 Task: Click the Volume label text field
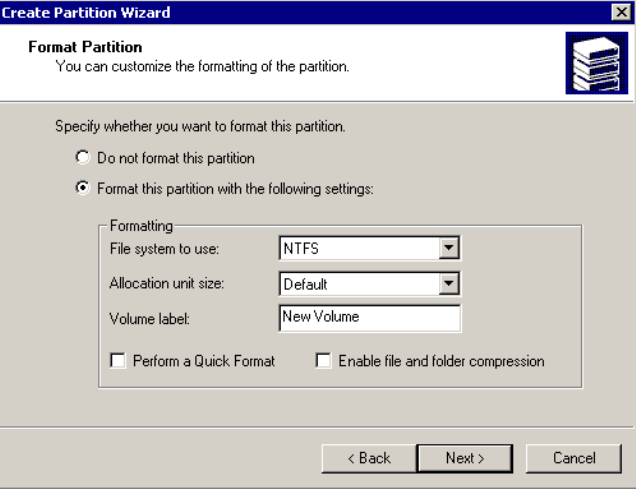tap(368, 317)
